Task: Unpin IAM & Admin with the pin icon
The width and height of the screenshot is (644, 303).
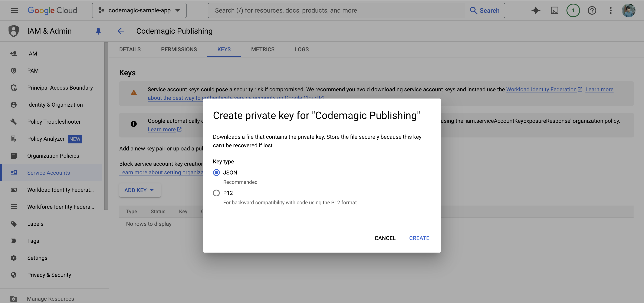Action: pos(98,31)
